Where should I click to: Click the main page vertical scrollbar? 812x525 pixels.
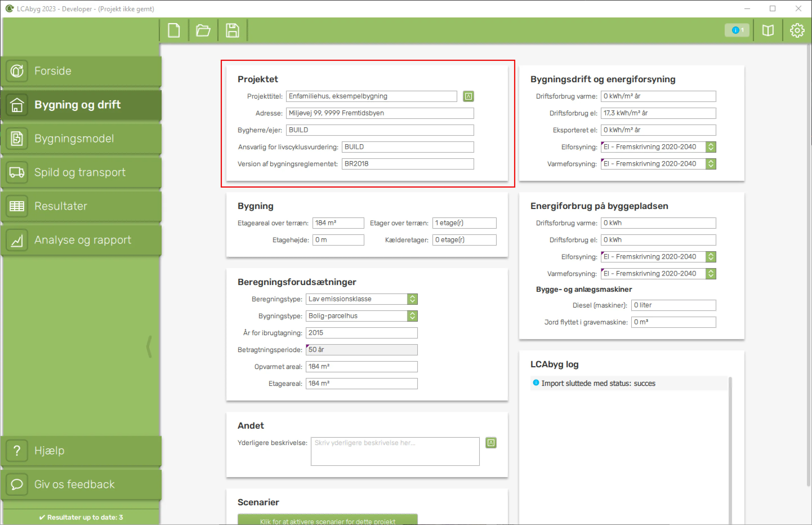click(809, 266)
